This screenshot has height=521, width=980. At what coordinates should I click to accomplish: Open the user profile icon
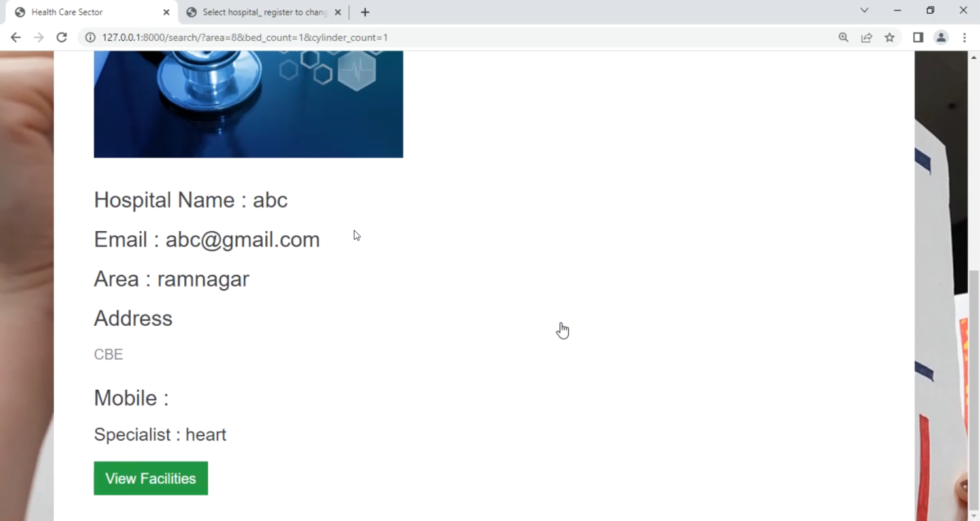click(x=941, y=37)
